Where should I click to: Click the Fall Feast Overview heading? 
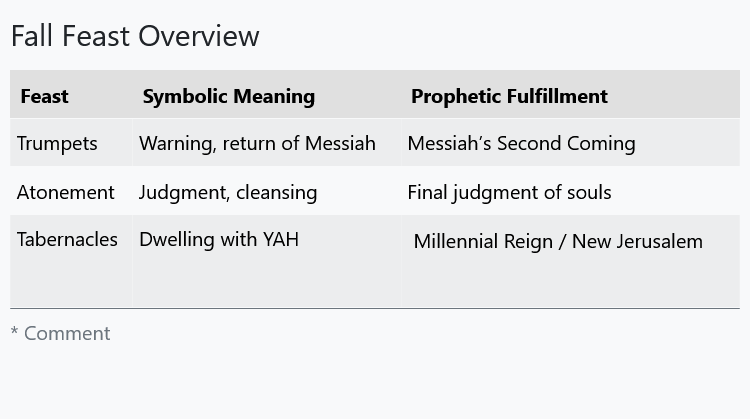coord(135,36)
